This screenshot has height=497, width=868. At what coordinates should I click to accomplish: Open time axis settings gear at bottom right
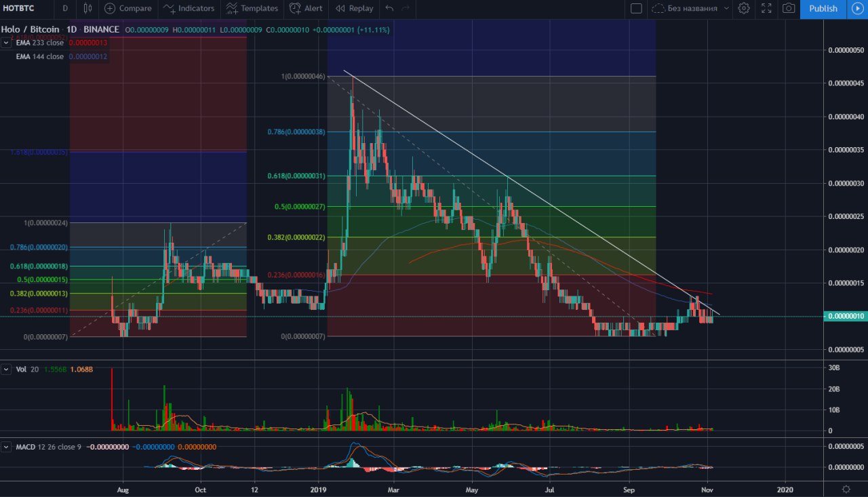[846, 489]
